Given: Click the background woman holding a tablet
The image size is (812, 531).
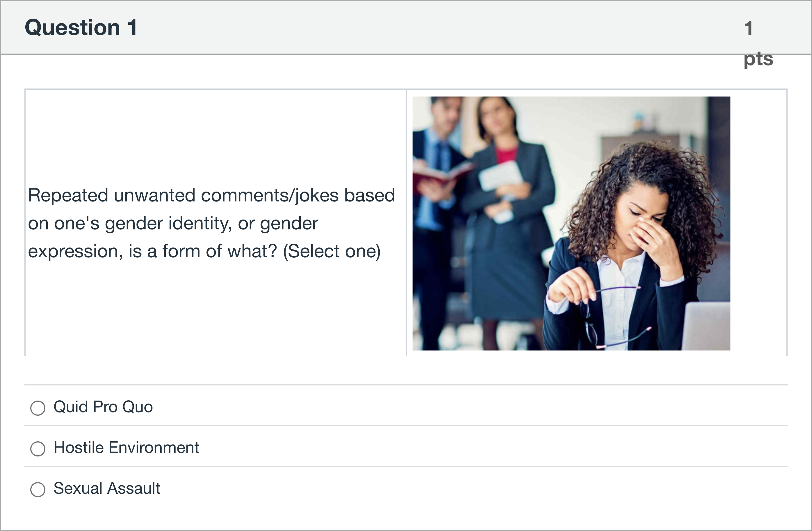Looking at the screenshot, I should [x=505, y=212].
